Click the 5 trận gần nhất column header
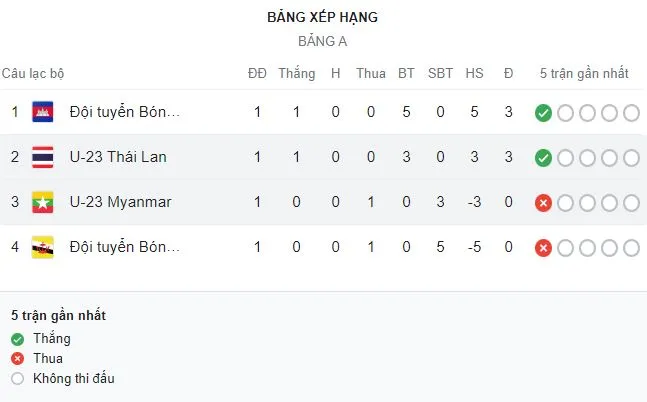This screenshot has width=647, height=402. (584, 73)
